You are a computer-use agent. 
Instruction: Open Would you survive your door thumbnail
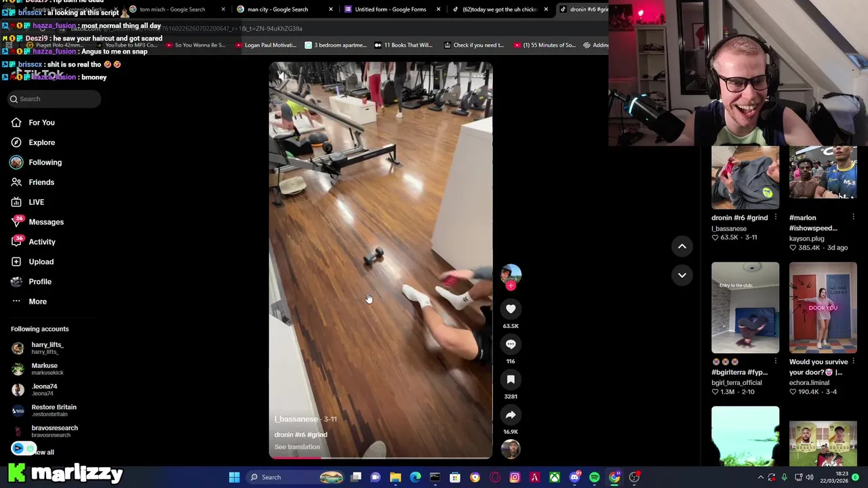point(823,308)
